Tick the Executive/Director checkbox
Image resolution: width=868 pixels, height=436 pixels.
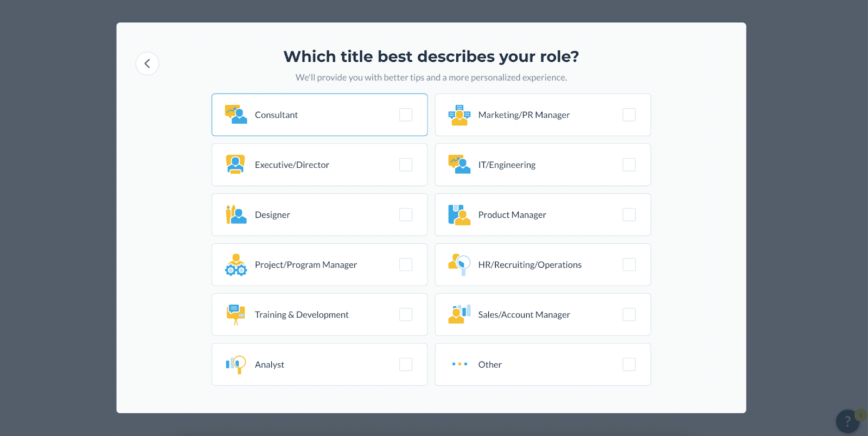pos(406,165)
